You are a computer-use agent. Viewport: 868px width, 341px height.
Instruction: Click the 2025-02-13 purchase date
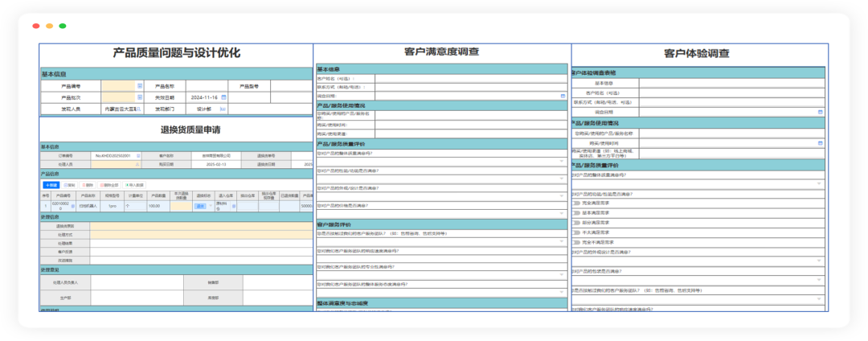[216, 164]
